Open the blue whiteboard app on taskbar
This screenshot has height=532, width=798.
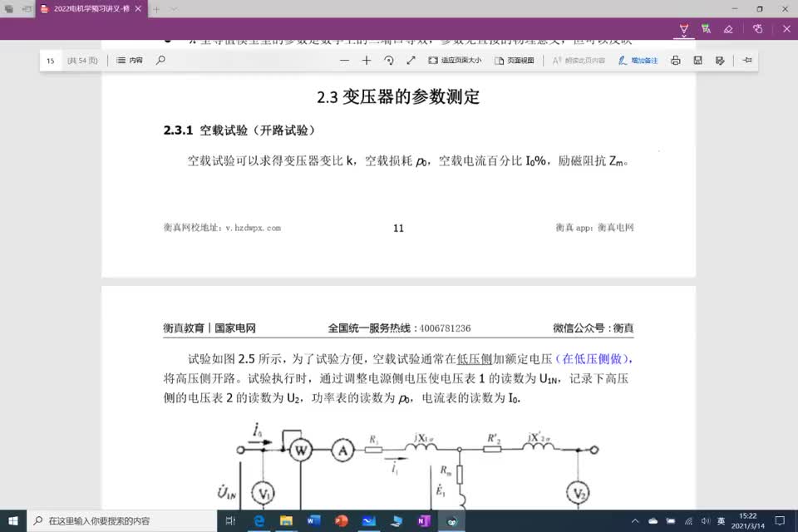[x=368, y=521]
